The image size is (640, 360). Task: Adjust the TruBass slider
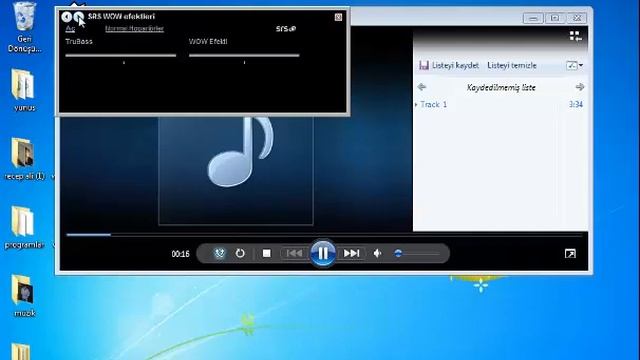(x=121, y=55)
